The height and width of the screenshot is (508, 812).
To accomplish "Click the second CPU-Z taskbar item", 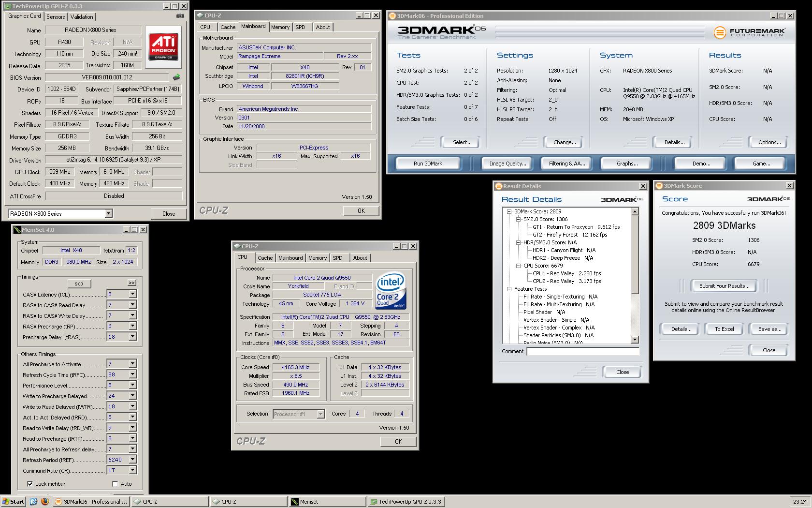I will tap(248, 502).
